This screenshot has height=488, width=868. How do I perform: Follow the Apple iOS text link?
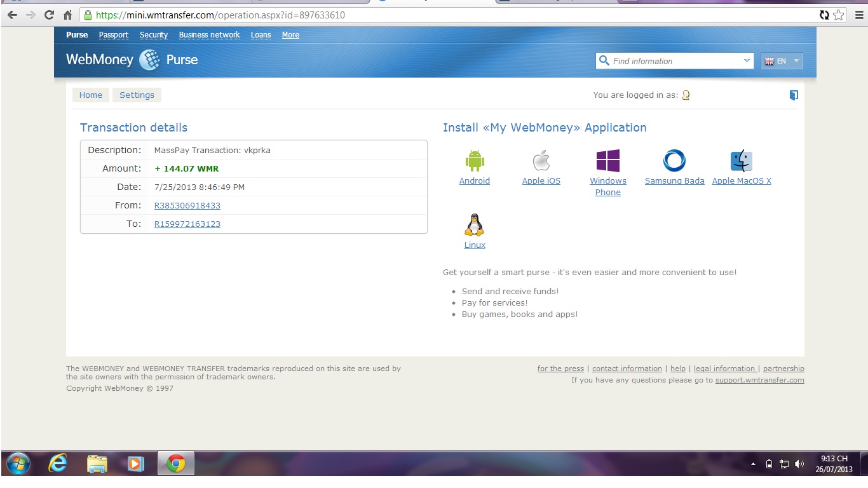(541, 181)
